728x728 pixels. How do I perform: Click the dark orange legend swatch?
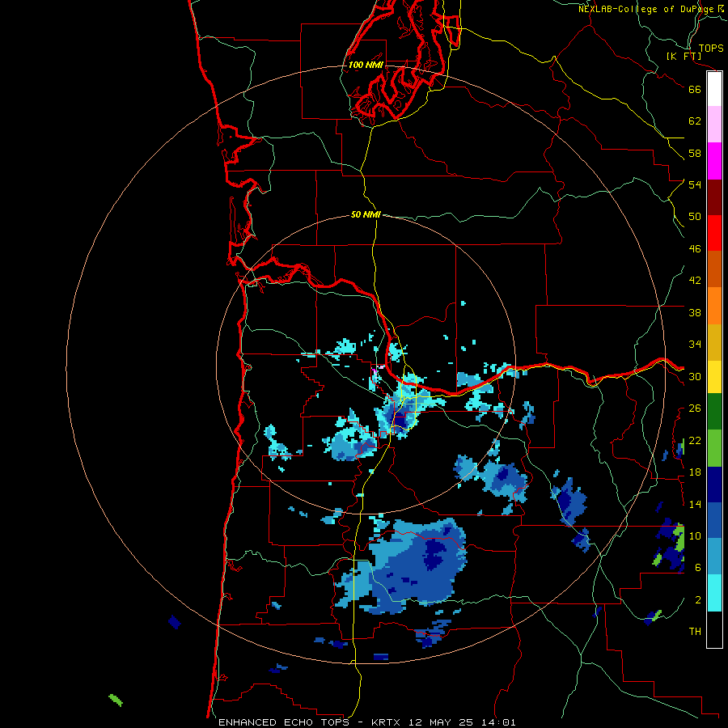click(x=714, y=269)
